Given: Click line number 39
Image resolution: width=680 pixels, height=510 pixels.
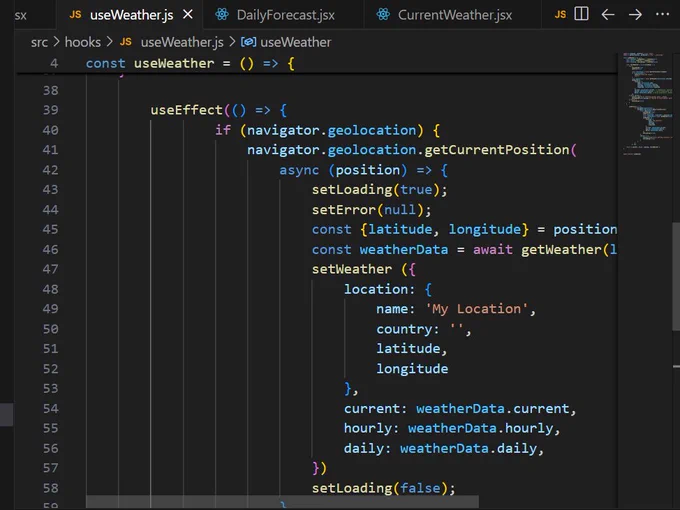Looking at the screenshot, I should tap(50, 110).
